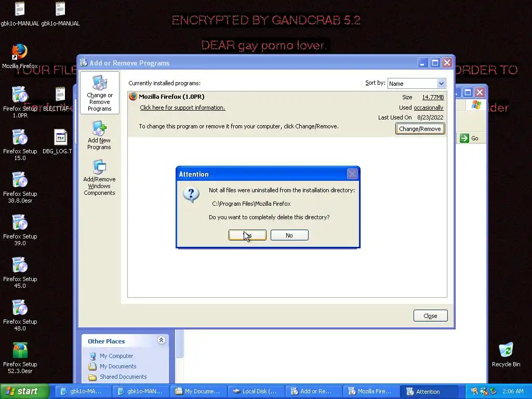Click the Add or Remove Programs title icon
This screenshot has width=532, height=399.
click(84, 62)
